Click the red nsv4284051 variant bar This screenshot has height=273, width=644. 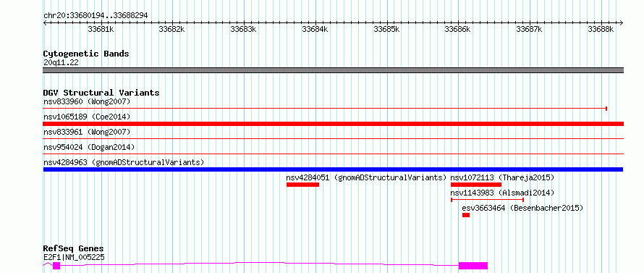tap(302, 185)
